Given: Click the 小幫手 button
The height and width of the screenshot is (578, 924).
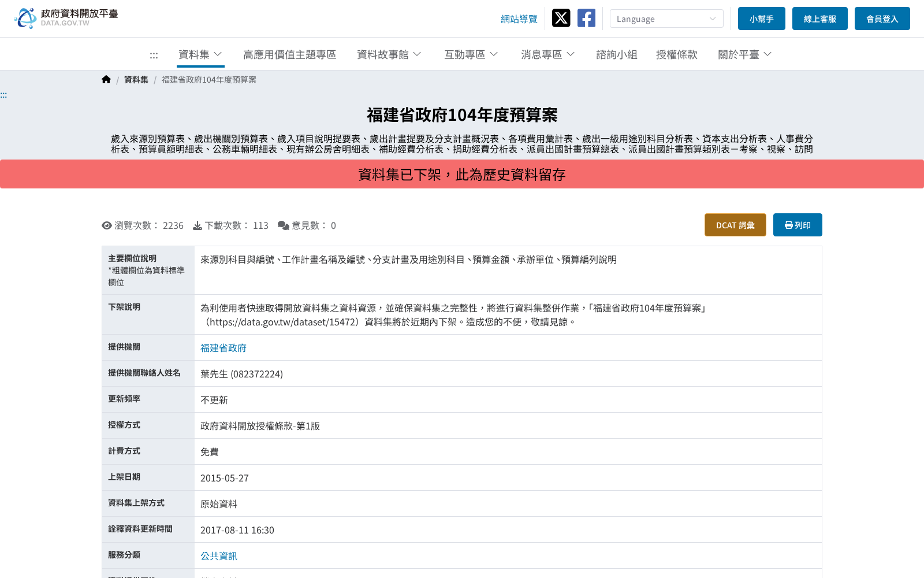Looking at the screenshot, I should 762,18.
